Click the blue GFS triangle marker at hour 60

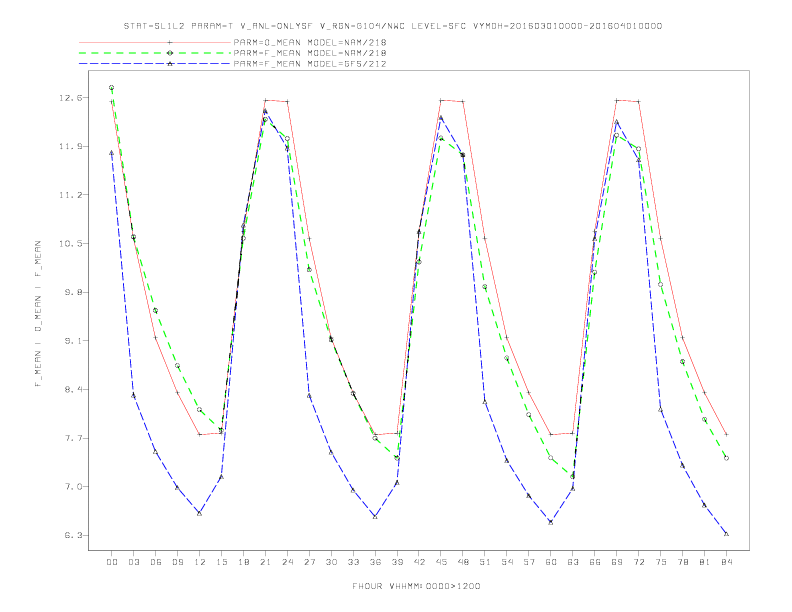pyautogui.click(x=551, y=522)
